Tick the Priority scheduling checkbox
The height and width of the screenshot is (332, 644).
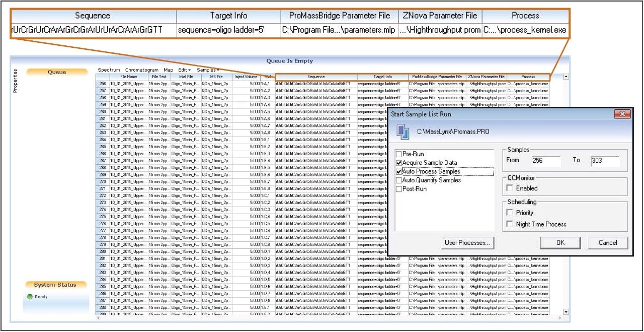tap(510, 213)
